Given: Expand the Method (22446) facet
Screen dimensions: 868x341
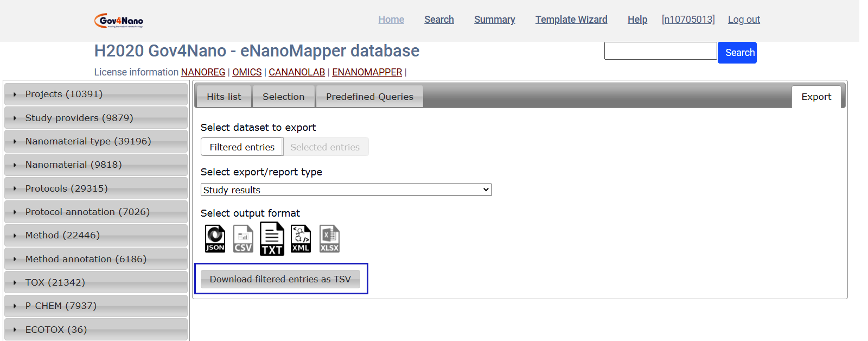Looking at the screenshot, I should click(x=96, y=235).
